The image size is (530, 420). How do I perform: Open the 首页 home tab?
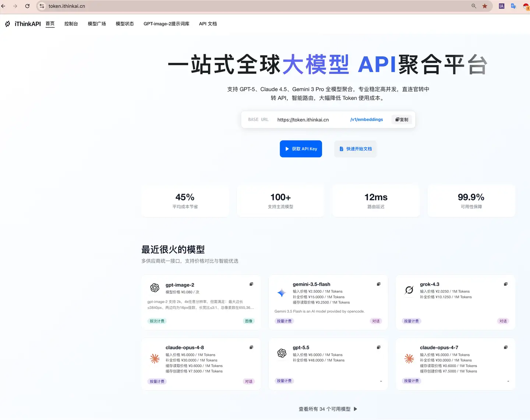tap(50, 24)
